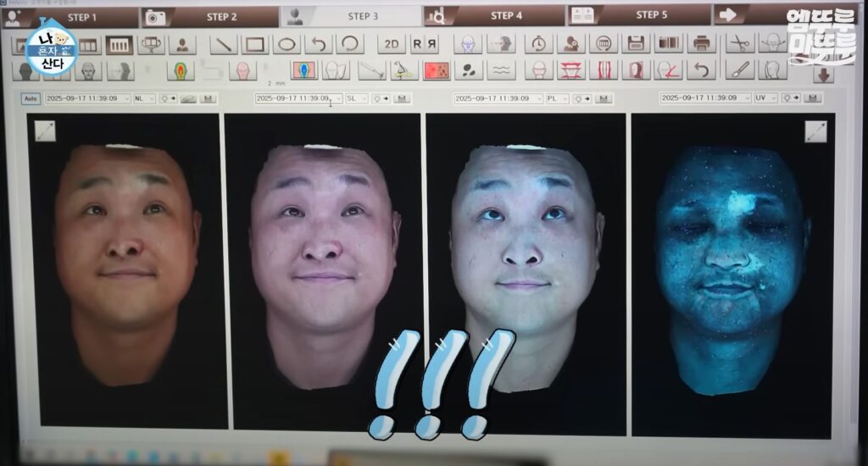Screen dimensions: 868x466
Task: Toggle the four-panel view layout
Action: pyautogui.click(x=120, y=45)
